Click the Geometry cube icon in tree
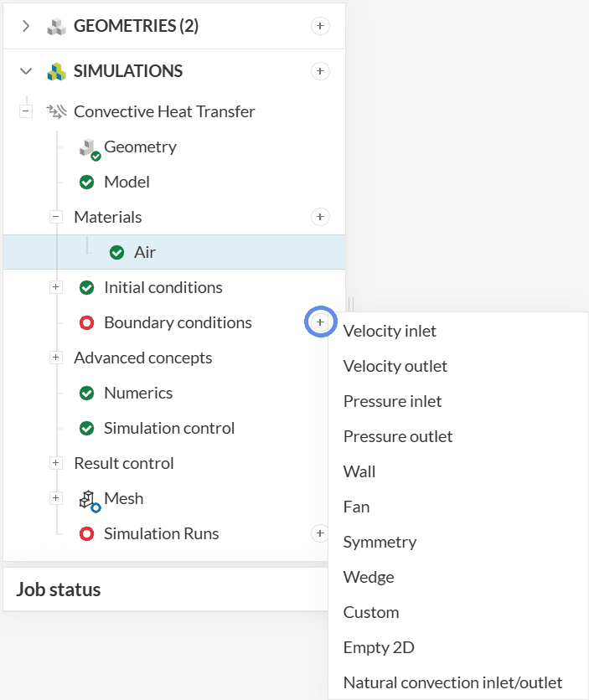The height and width of the screenshot is (700, 589). (x=88, y=148)
